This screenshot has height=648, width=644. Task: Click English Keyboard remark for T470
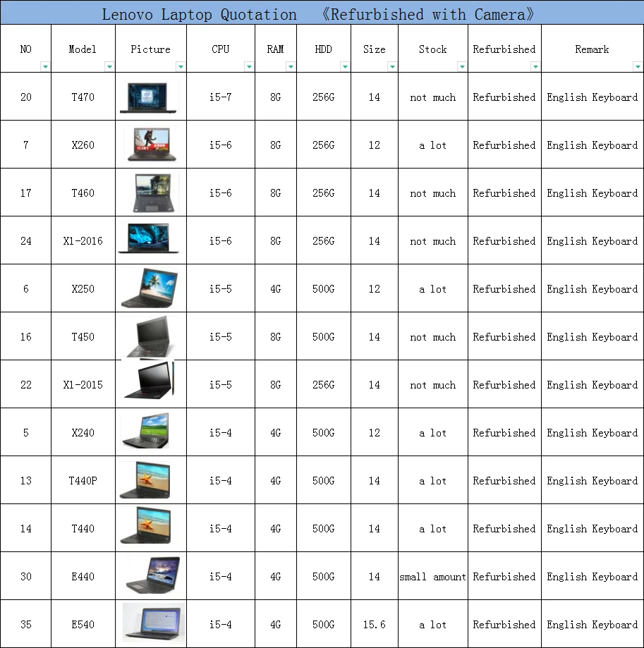pos(592,97)
